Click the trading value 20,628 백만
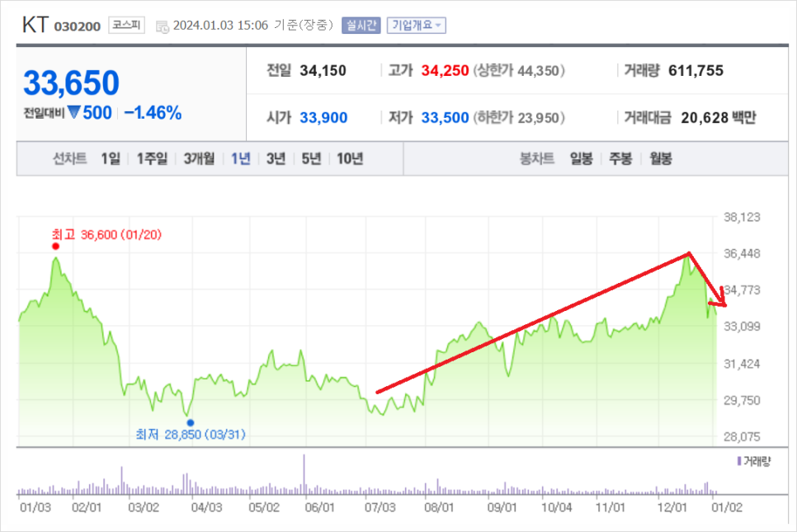Image resolution: width=797 pixels, height=532 pixels. coord(719,118)
